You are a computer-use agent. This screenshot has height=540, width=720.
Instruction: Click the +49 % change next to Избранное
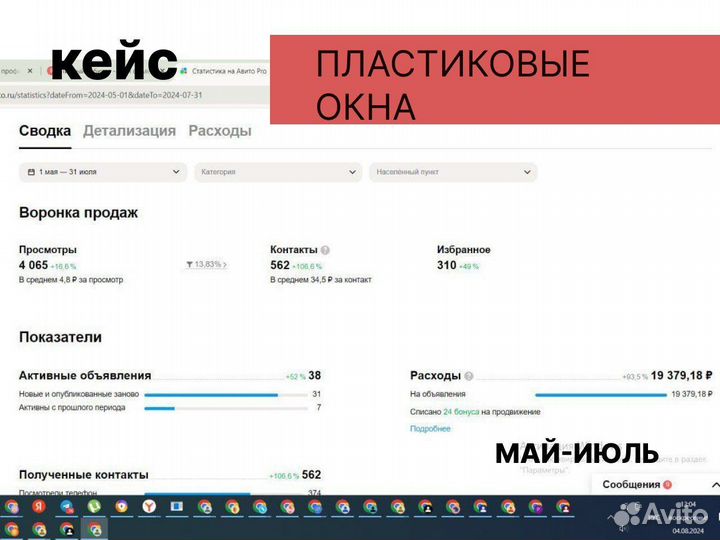(x=468, y=267)
